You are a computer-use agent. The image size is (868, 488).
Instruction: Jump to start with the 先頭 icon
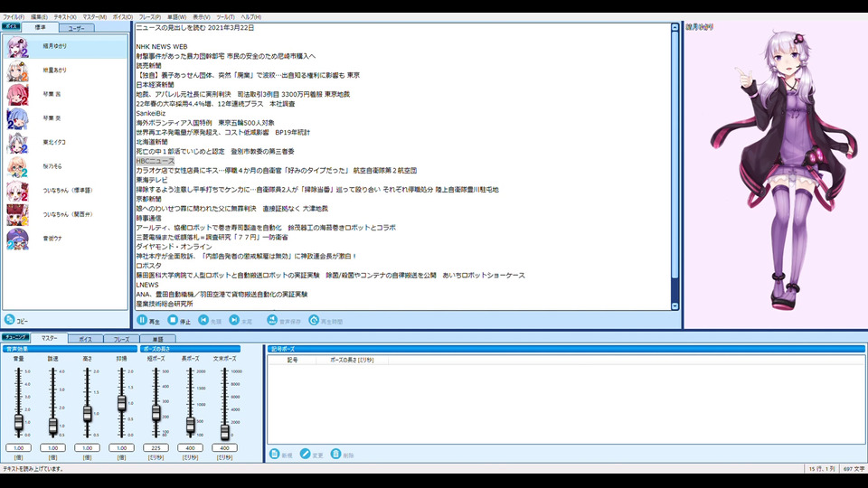[203, 320]
